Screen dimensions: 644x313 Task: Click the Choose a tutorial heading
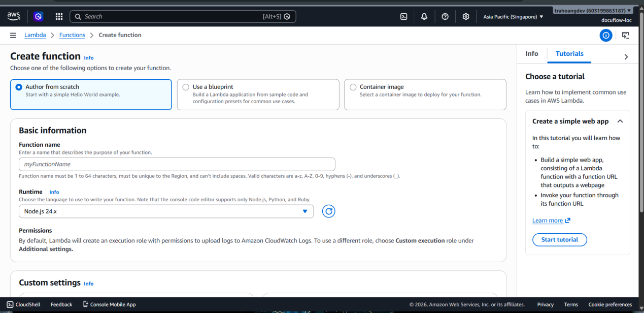pyautogui.click(x=555, y=76)
